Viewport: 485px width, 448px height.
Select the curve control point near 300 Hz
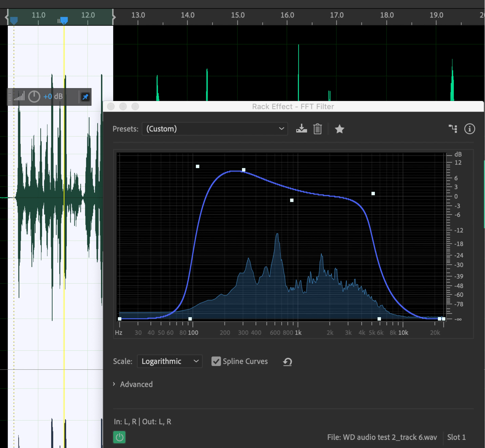tap(244, 170)
